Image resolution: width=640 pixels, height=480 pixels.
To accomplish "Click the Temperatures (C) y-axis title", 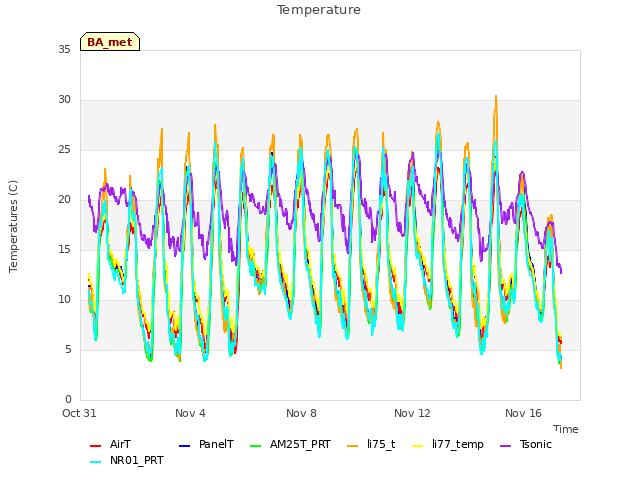I will [x=13, y=226].
